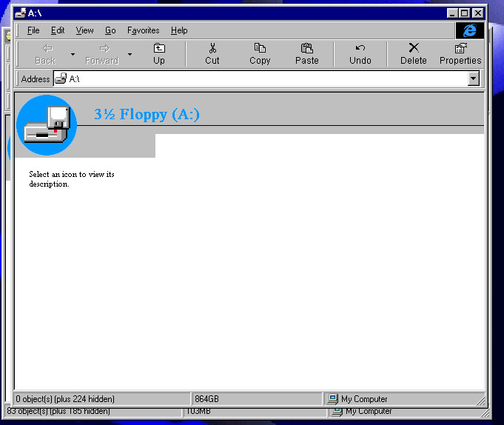The width and height of the screenshot is (504, 425).
Task: Click 'Select an icon to view' description text
Action: click(x=72, y=179)
